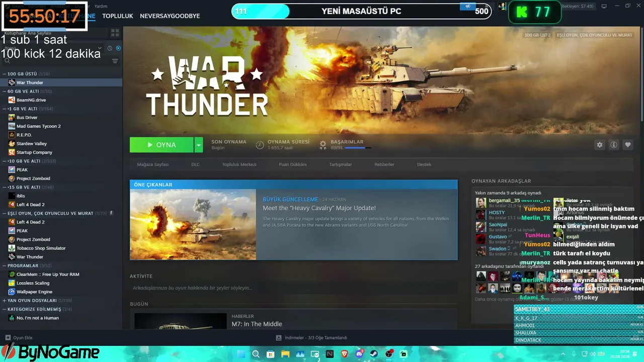Open Microsoft Store from taskbar
This screenshot has height=362, width=644.
[271, 354]
